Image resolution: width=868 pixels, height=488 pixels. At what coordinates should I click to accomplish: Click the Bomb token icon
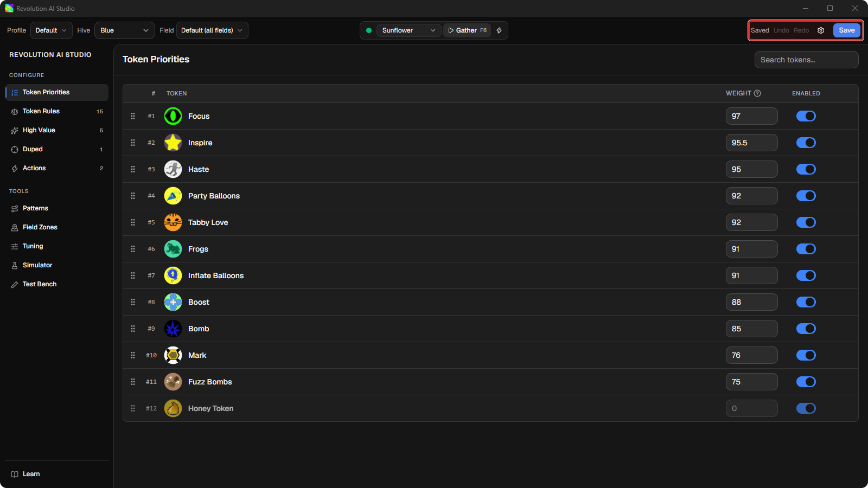(x=173, y=329)
